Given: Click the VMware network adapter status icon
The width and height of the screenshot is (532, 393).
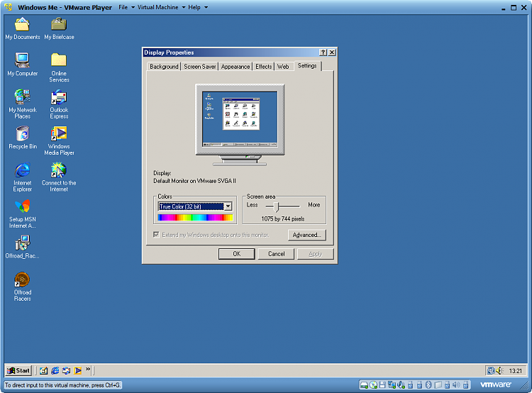Looking at the screenshot, I should pos(392,385).
